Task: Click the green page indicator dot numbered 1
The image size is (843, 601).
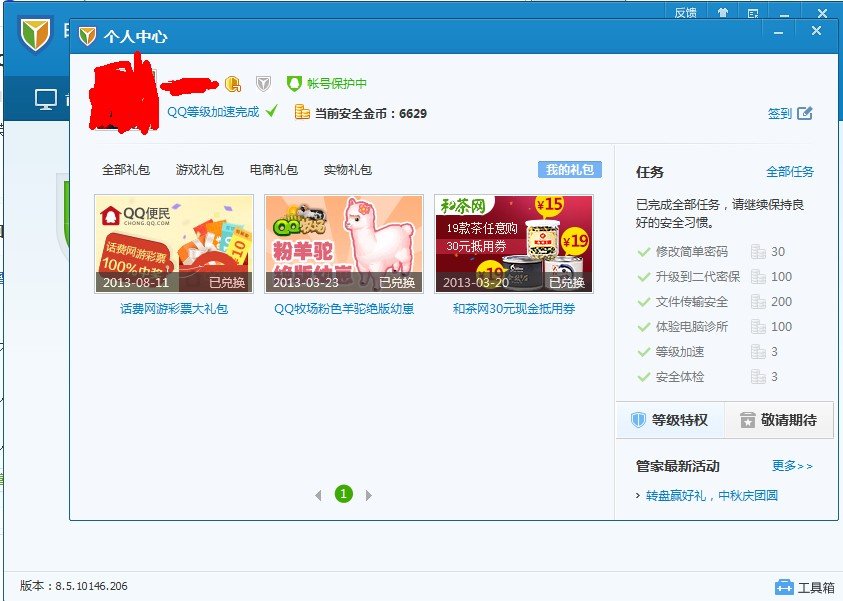Action: click(344, 494)
